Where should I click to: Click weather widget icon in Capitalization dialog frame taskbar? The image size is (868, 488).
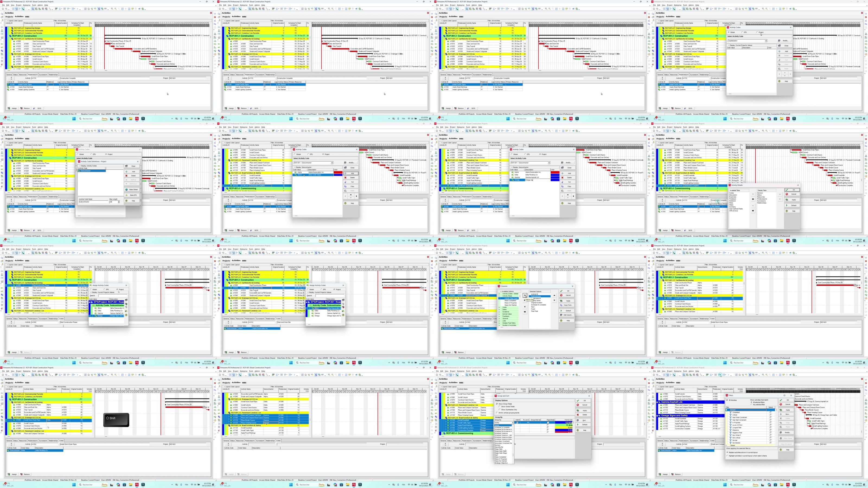point(655,118)
